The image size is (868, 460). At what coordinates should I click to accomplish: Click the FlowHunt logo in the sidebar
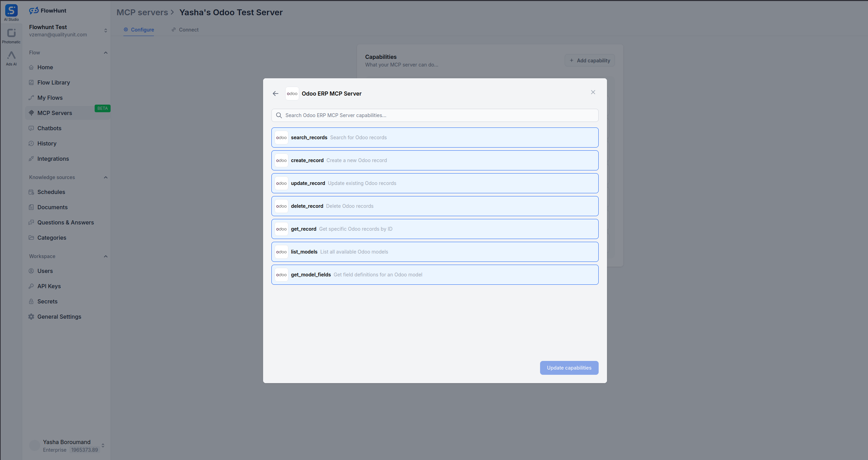[x=48, y=10]
